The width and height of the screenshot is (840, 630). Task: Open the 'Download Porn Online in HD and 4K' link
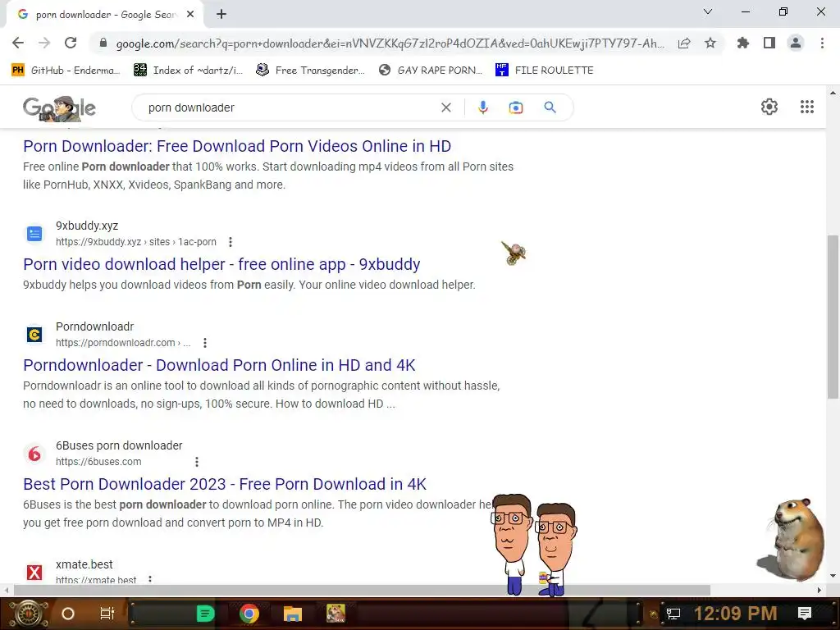(219, 365)
